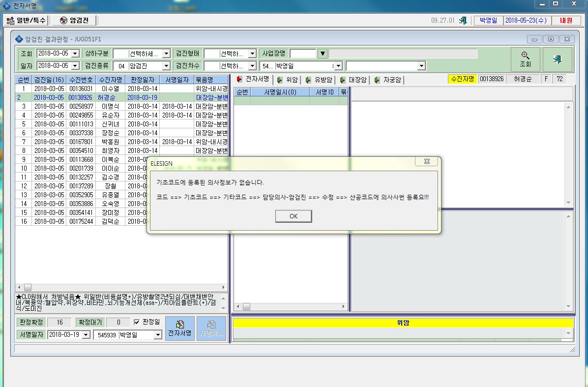
Task: Switch to the 대장암 tab
Action: 353,80
